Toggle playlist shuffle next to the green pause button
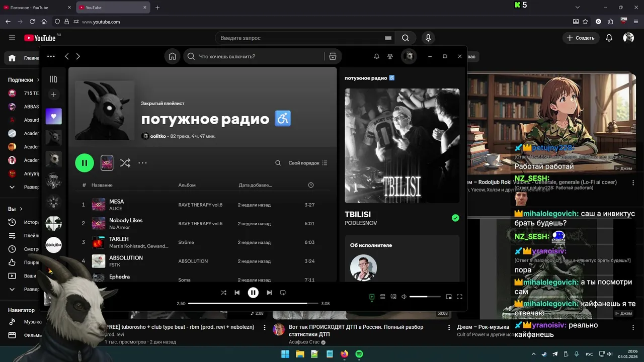 tap(125, 163)
